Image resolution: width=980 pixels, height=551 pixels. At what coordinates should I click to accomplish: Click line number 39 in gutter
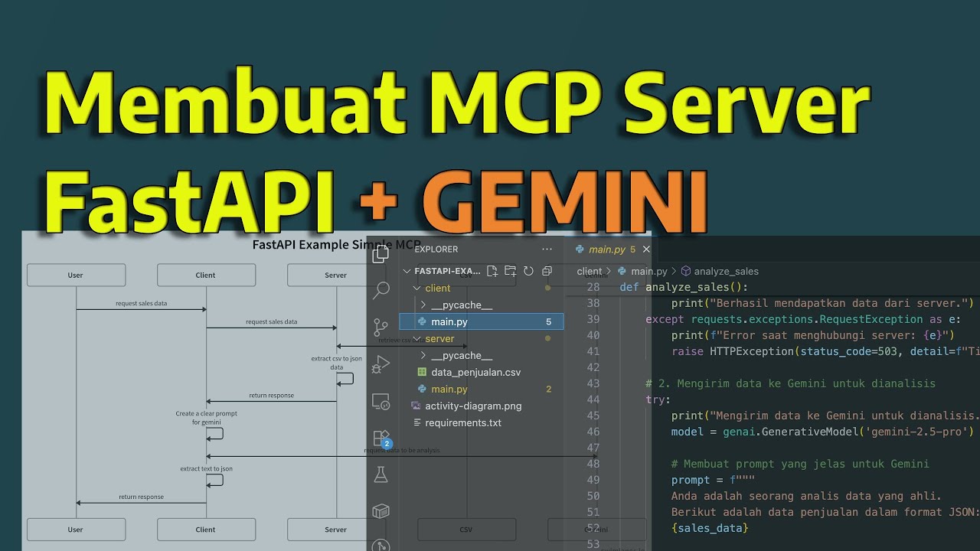click(593, 319)
